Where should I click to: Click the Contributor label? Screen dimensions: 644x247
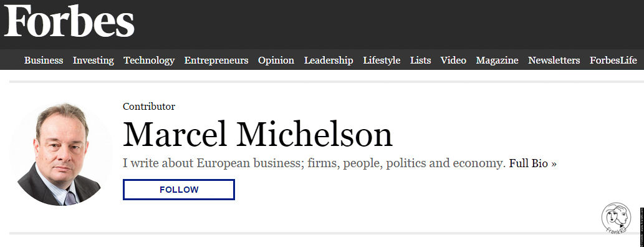point(148,107)
